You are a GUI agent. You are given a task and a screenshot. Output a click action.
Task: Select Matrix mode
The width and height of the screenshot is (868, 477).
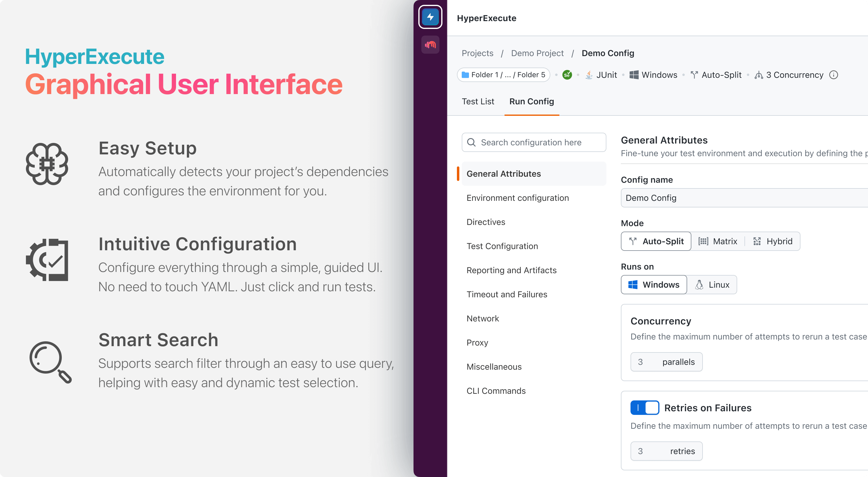click(x=718, y=242)
